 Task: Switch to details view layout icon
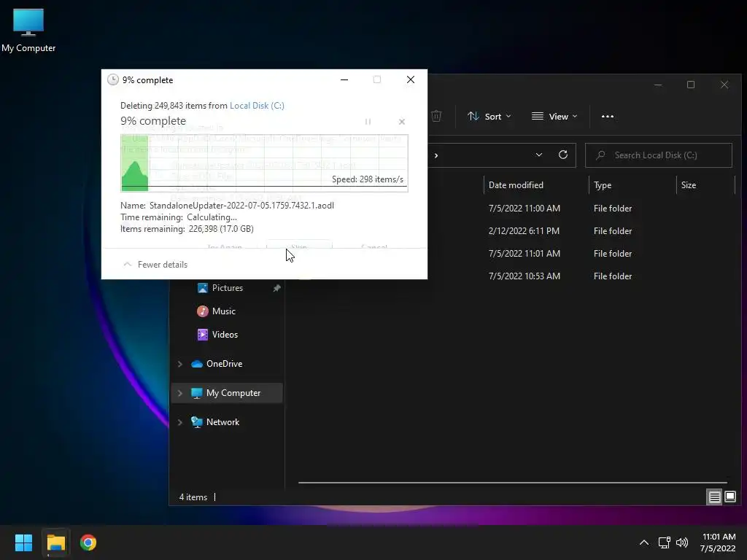click(x=715, y=497)
